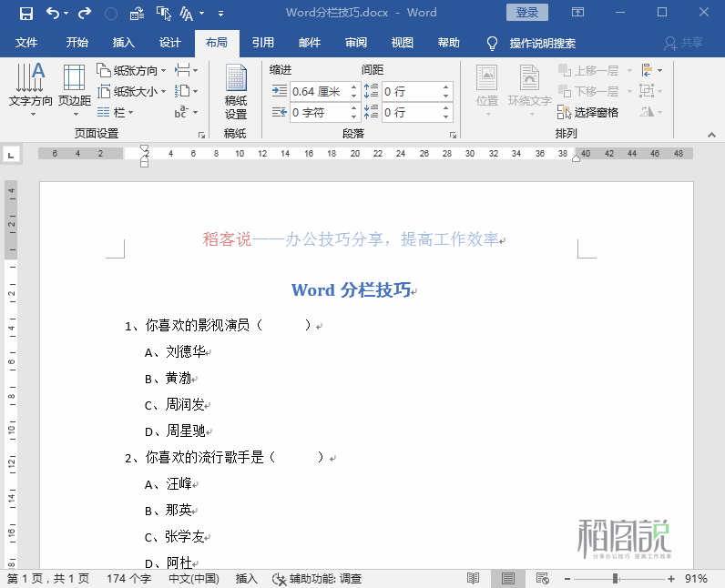The width and height of the screenshot is (725, 588).
Task: Open the 页边距 margins menu
Action: click(x=75, y=89)
